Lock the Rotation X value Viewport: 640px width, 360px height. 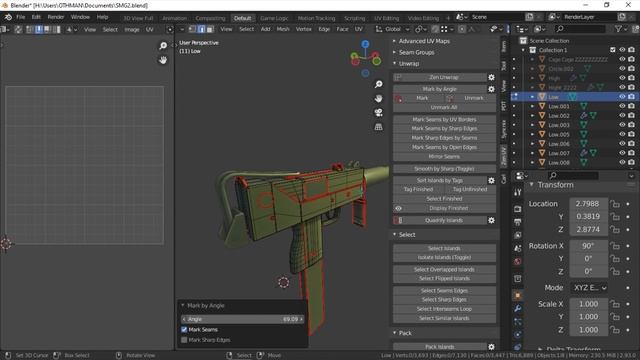[x=614, y=246]
